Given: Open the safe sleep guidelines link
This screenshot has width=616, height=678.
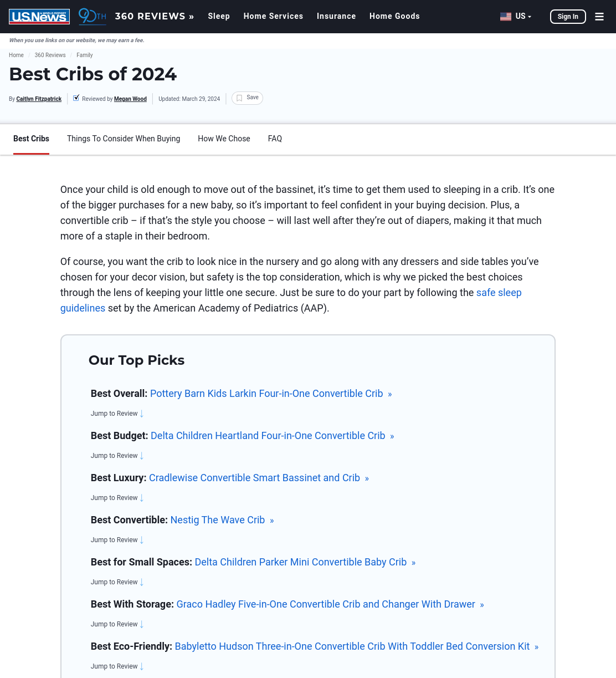Looking at the screenshot, I should point(291,300).
